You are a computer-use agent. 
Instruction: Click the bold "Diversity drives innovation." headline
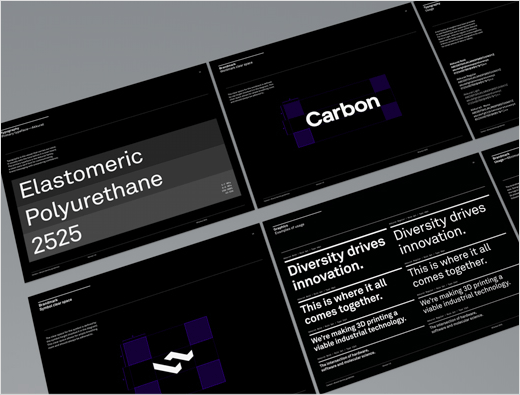pos(337,263)
